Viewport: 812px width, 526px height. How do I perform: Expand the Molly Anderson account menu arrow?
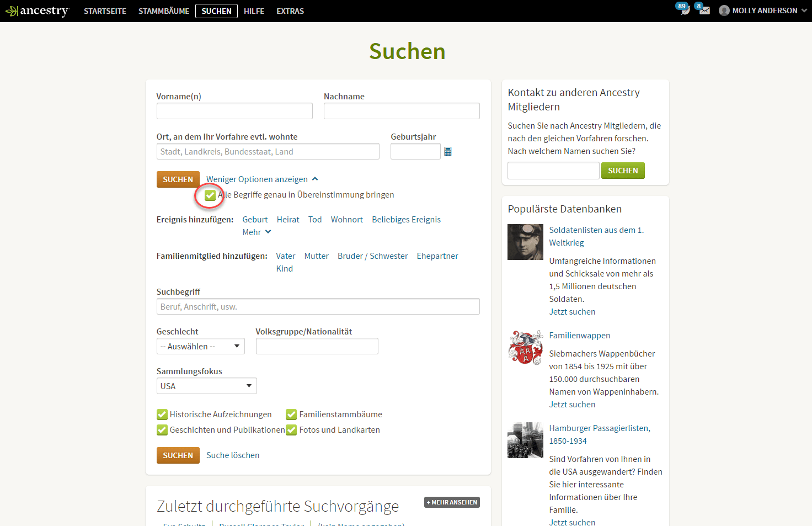click(804, 10)
